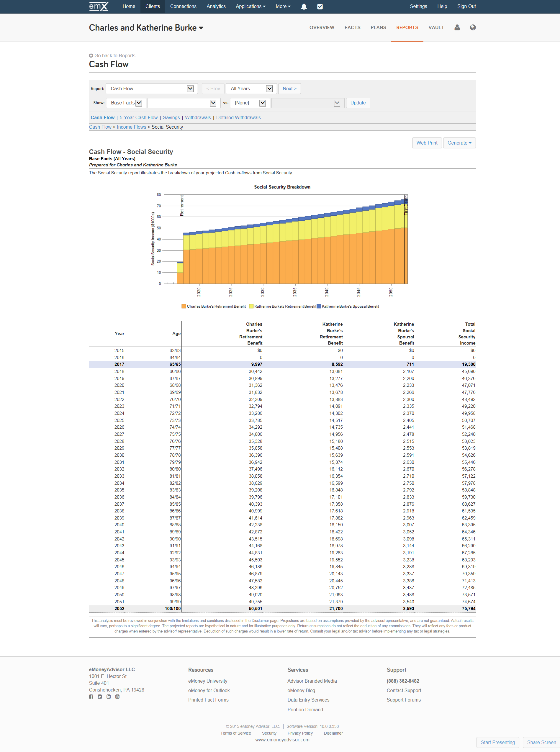The height and width of the screenshot is (752, 560).
Task: Open eMoney University resource link
Action: coord(207,681)
